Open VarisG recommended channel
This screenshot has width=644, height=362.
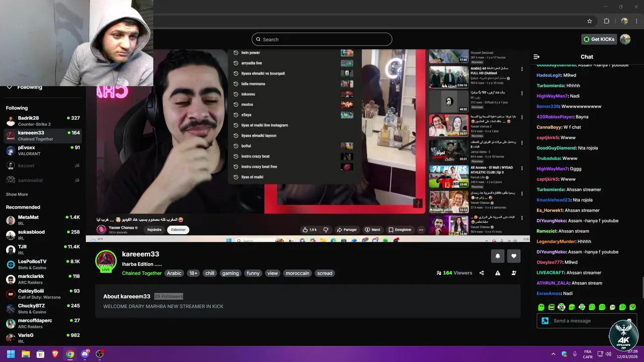[43, 338]
